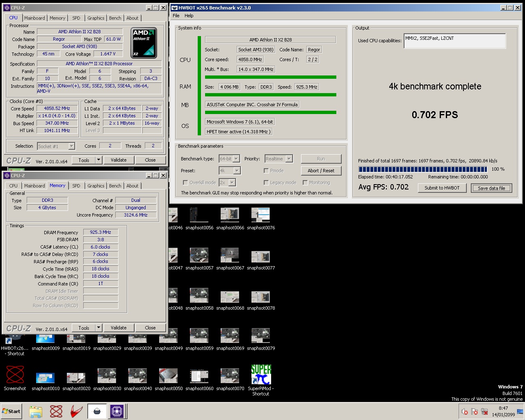Click the muted volume tray icon
This screenshot has height=420, width=525.
(x=464, y=411)
